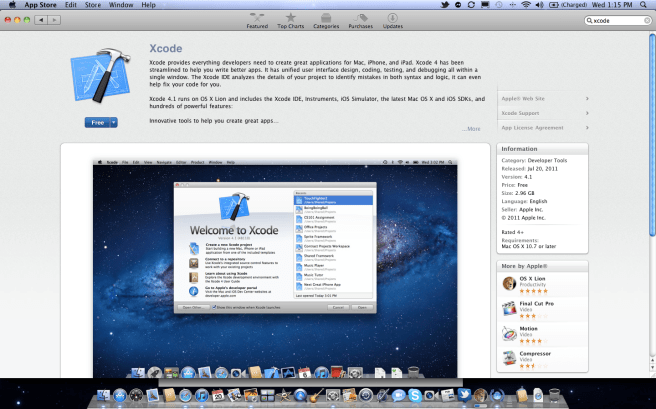Open the Updates section
This screenshot has height=409, width=656.
point(393,20)
